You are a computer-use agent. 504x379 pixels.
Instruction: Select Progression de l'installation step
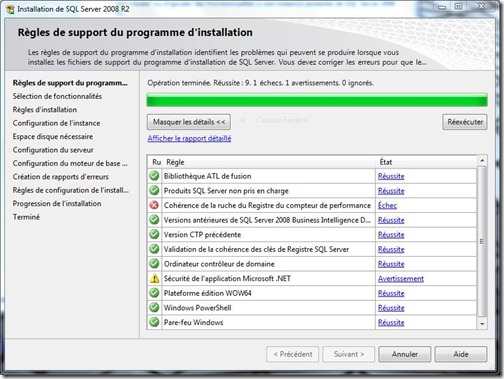point(57,203)
